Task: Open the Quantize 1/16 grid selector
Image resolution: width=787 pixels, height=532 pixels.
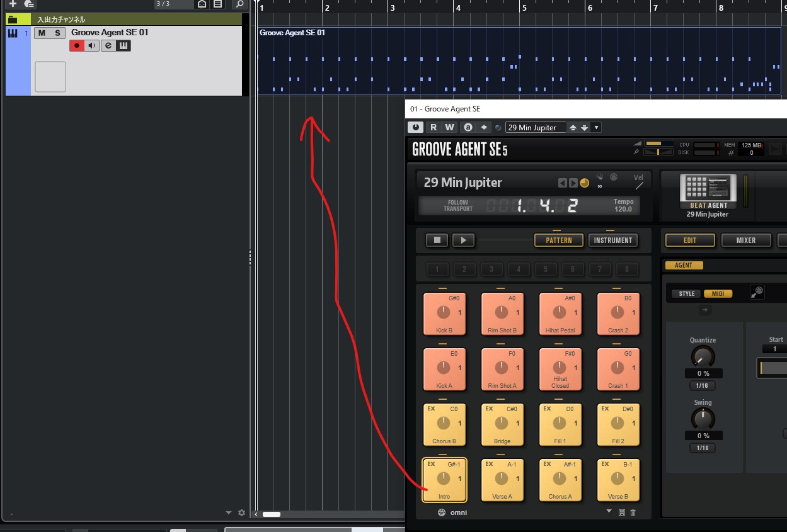Action: [703, 386]
